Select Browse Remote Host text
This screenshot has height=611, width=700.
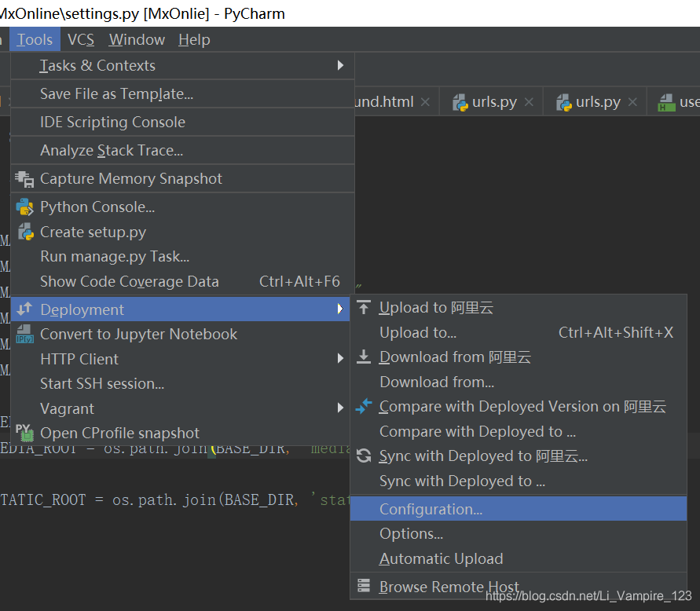pos(449,587)
